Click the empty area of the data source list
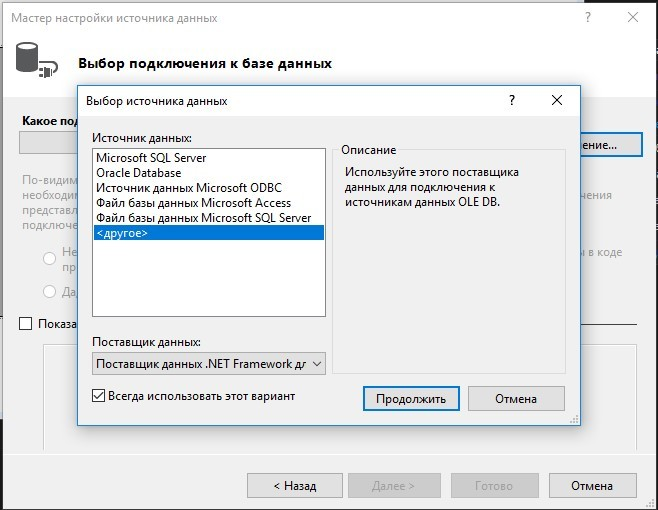The width and height of the screenshot is (658, 510). 209,277
